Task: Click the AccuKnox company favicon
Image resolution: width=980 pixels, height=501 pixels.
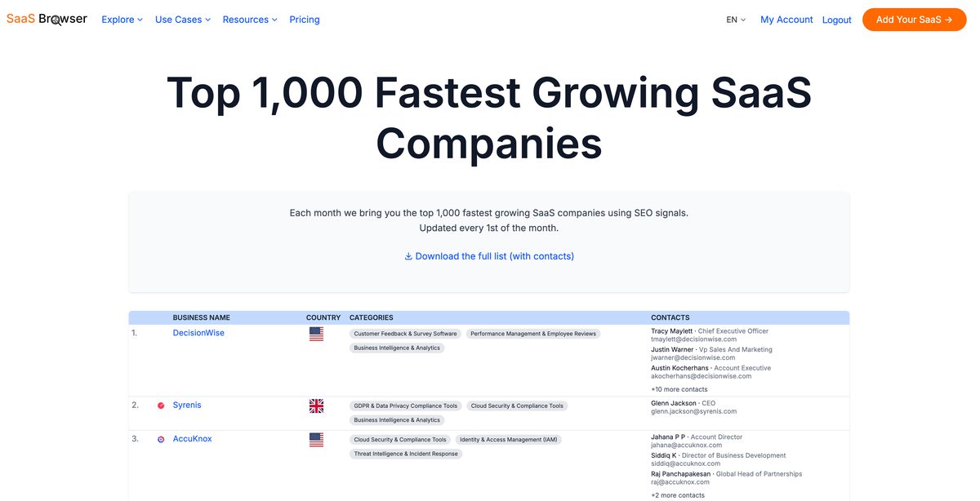Action: click(161, 438)
